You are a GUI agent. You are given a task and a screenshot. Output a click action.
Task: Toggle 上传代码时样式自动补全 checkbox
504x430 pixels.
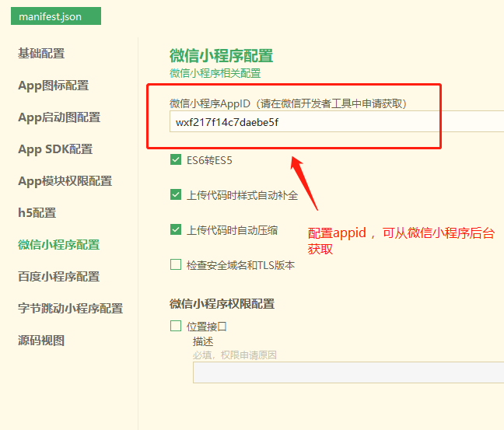pyautogui.click(x=176, y=194)
